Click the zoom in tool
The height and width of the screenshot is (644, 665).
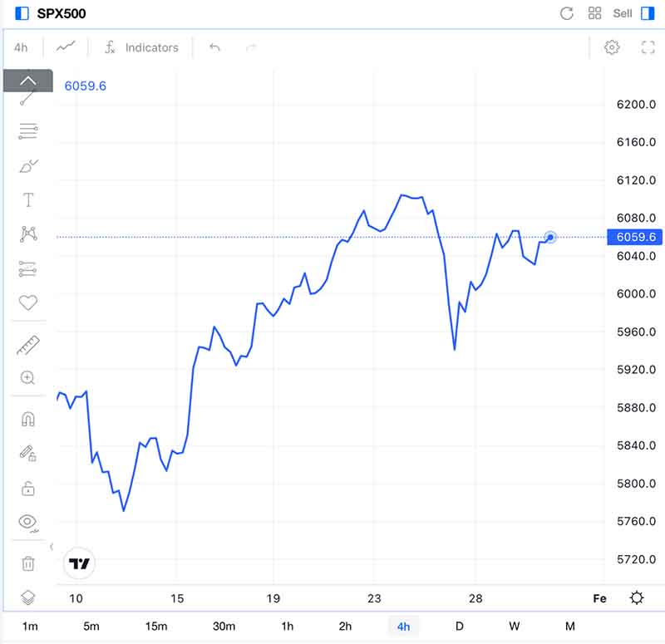(x=27, y=378)
